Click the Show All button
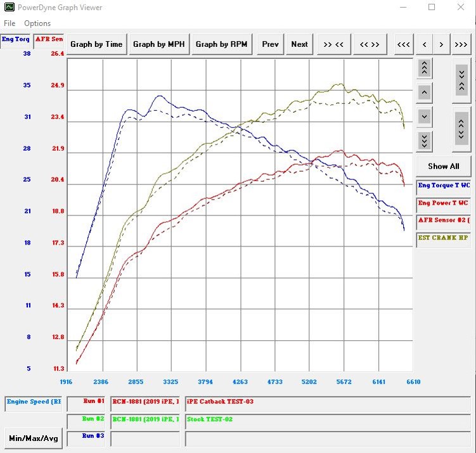The height and width of the screenshot is (453, 476). coord(443,166)
